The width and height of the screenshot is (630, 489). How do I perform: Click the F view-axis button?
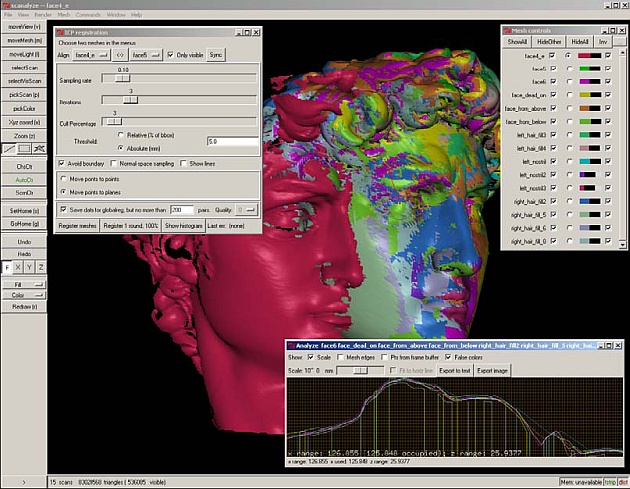pos(7,267)
